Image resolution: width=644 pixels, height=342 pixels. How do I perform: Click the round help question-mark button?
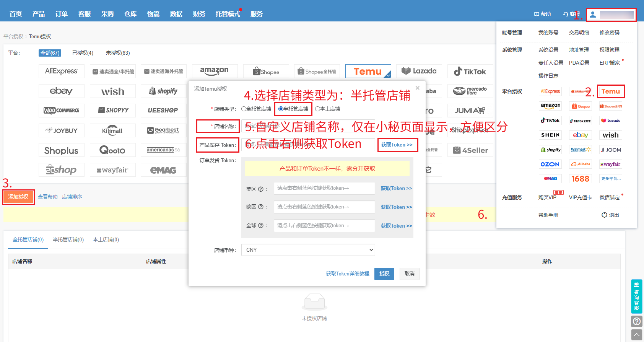637,321
